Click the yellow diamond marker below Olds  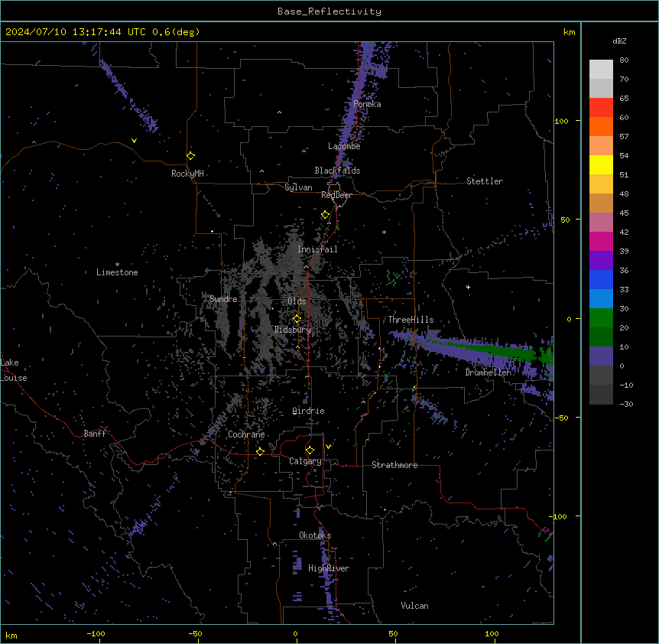click(297, 319)
